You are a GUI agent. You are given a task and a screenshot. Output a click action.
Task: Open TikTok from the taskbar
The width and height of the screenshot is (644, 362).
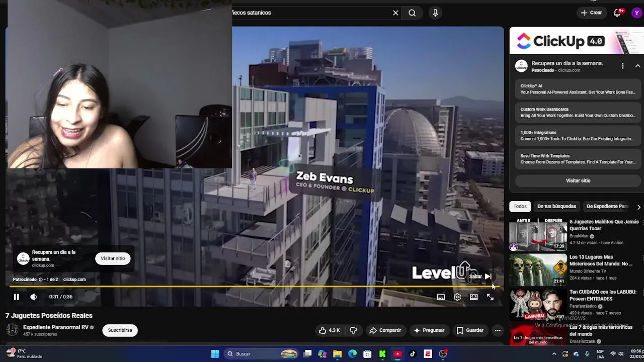pos(413,354)
